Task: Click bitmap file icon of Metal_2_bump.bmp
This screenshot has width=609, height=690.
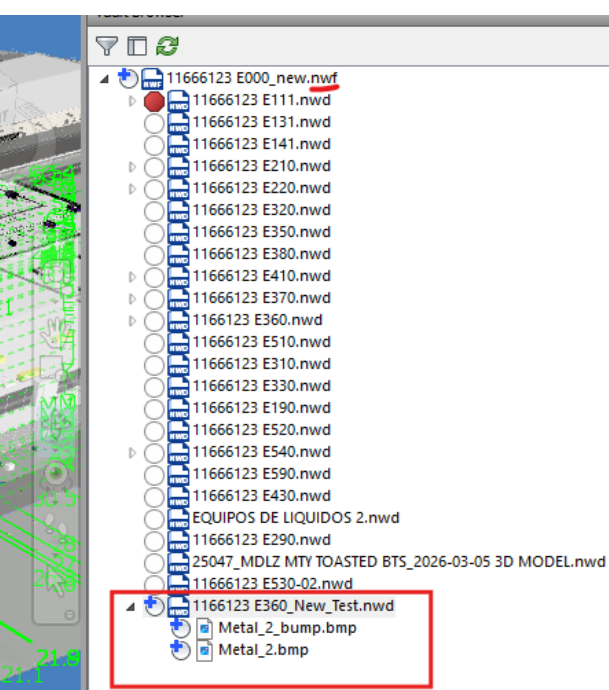Action: pos(204,628)
